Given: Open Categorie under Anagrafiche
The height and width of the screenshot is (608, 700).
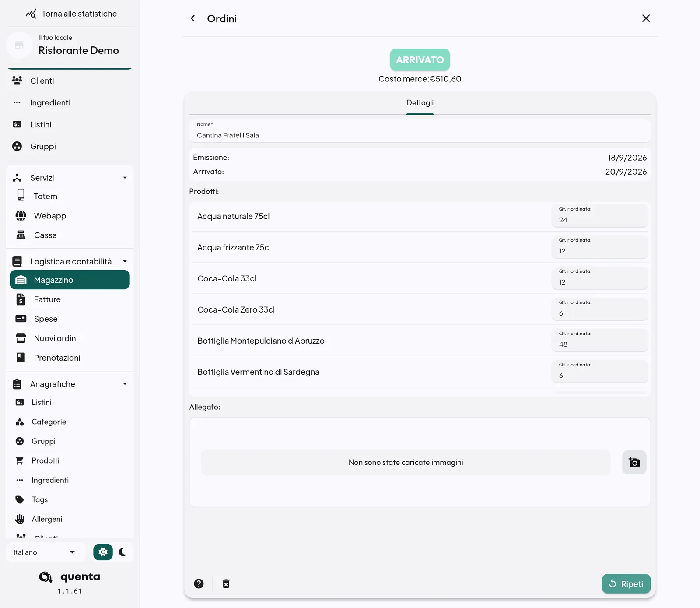Looking at the screenshot, I should coord(70,422).
